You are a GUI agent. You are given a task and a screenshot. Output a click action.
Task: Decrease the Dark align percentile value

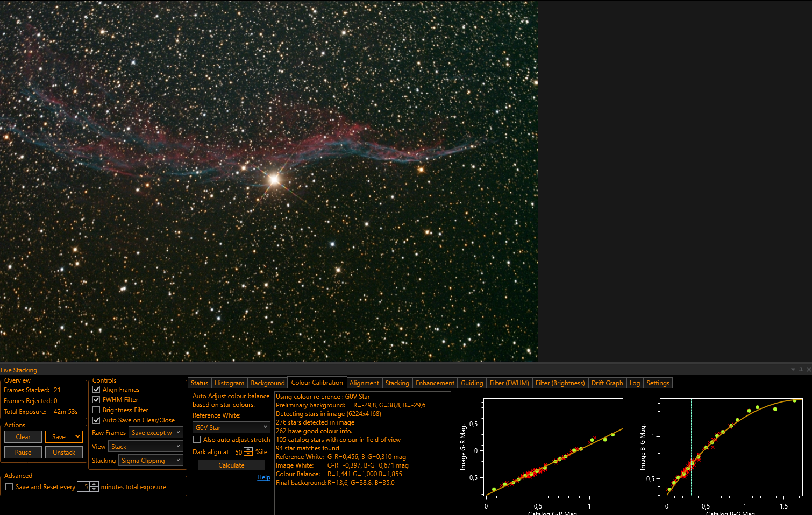pyautogui.click(x=248, y=454)
